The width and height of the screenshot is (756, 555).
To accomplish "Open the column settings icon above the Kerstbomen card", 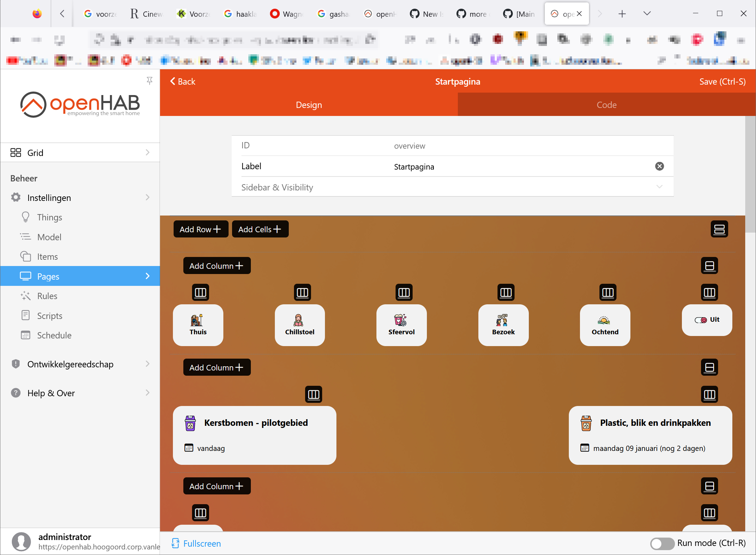I will (x=313, y=394).
